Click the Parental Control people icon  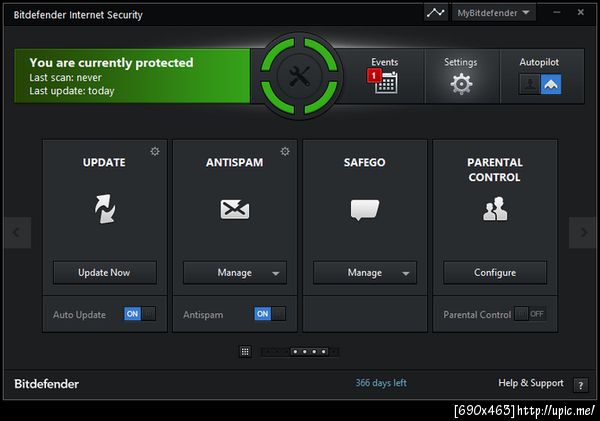[x=495, y=209]
